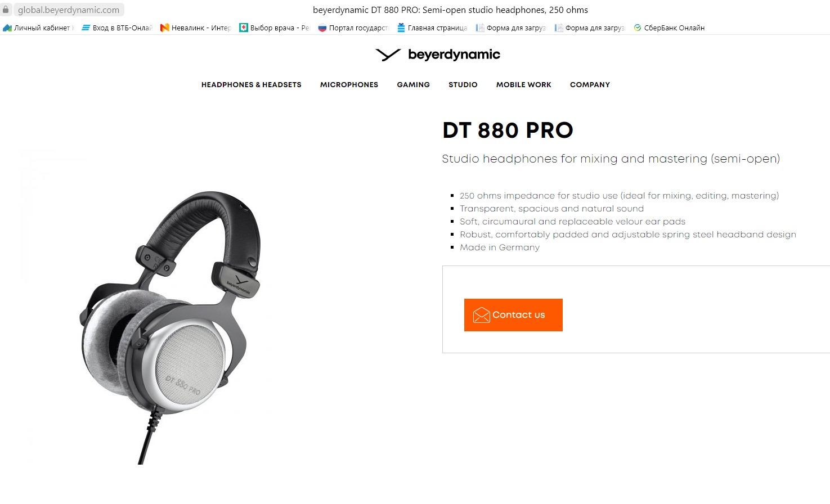The width and height of the screenshot is (830, 504).
Task: Click the DT 880 PRO headphone image
Action: click(x=171, y=327)
